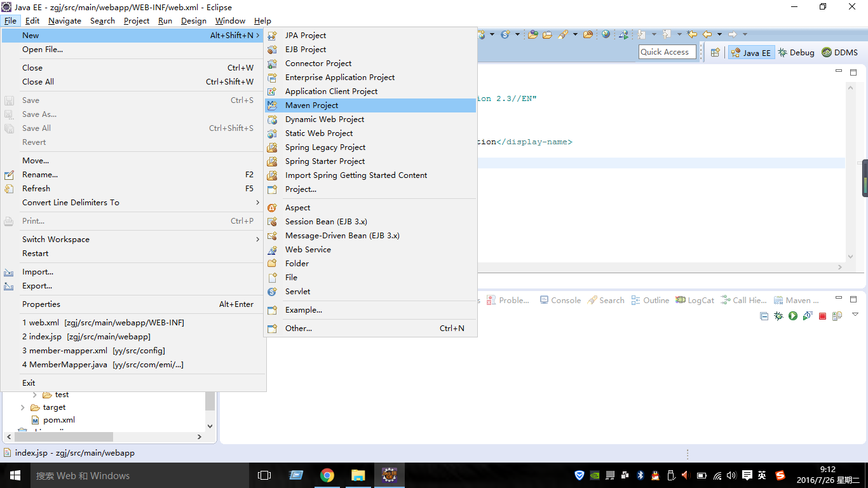Expand the test folder node
Viewport: 868px width, 488px height.
(35, 395)
